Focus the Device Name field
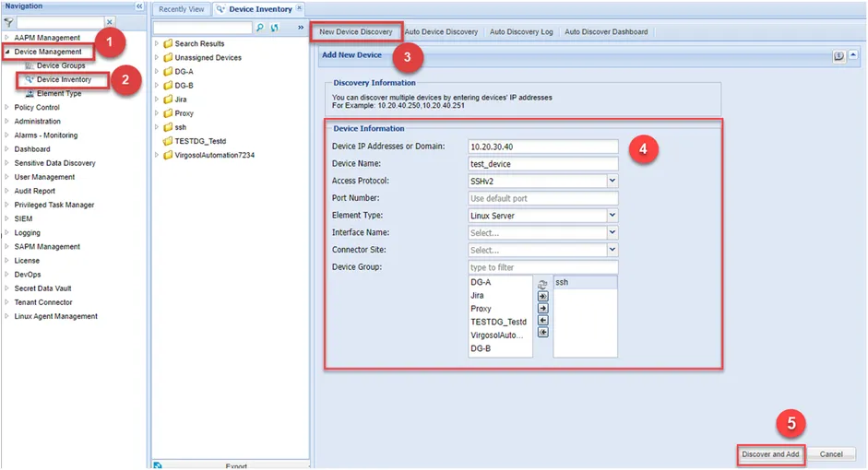 (542, 164)
